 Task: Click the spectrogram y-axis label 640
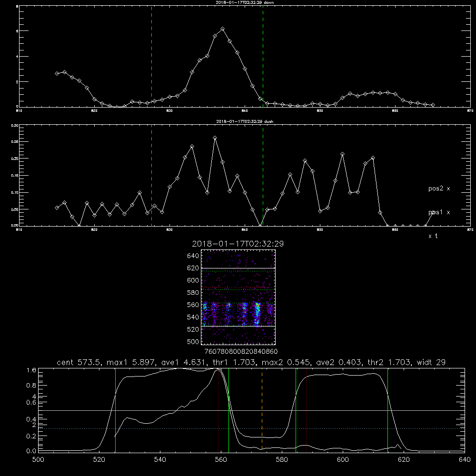click(193, 256)
